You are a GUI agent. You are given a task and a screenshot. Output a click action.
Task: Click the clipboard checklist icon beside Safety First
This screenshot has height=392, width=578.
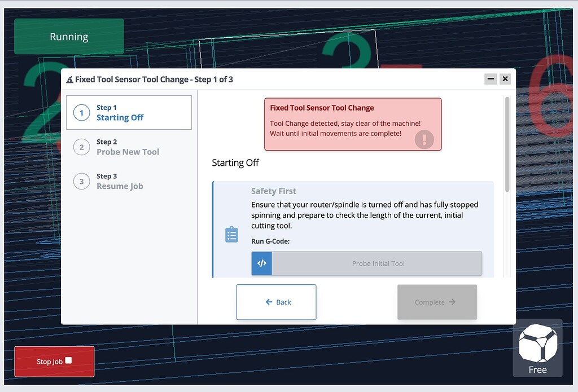(x=231, y=234)
